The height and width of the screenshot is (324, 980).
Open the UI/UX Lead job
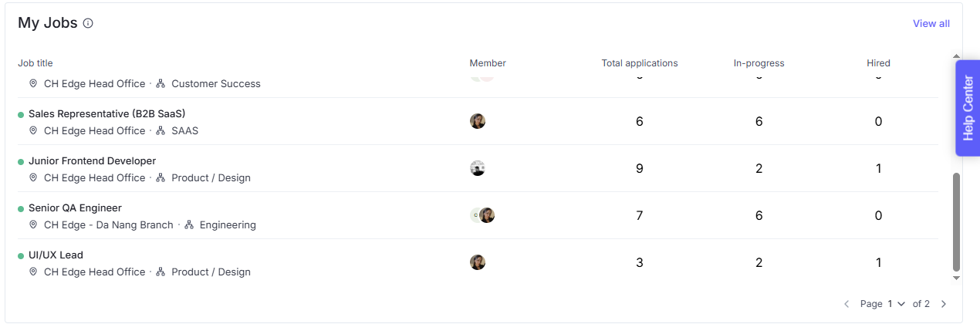pyautogui.click(x=56, y=255)
